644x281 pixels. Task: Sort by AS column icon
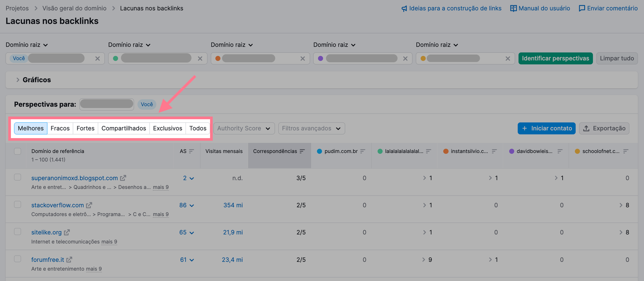[x=191, y=151]
